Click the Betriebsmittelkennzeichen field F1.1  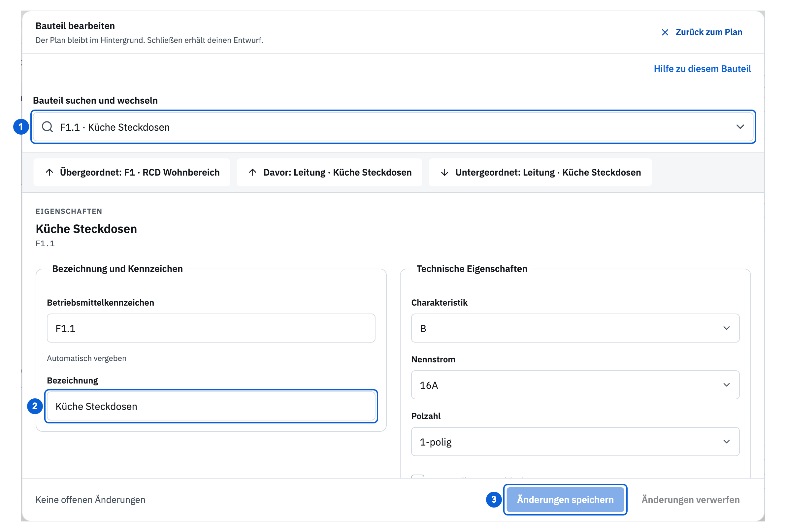point(211,328)
